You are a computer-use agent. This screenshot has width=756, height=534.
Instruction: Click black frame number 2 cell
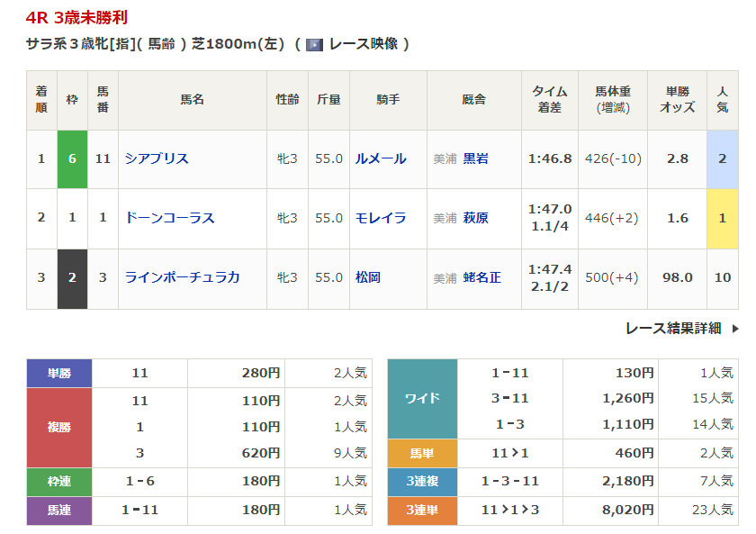[x=72, y=277]
